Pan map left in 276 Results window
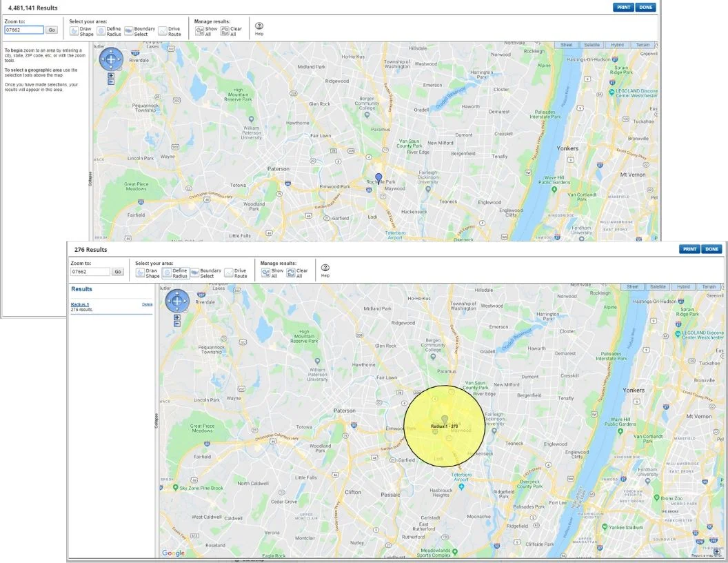This screenshot has height=563, width=728. point(168,301)
